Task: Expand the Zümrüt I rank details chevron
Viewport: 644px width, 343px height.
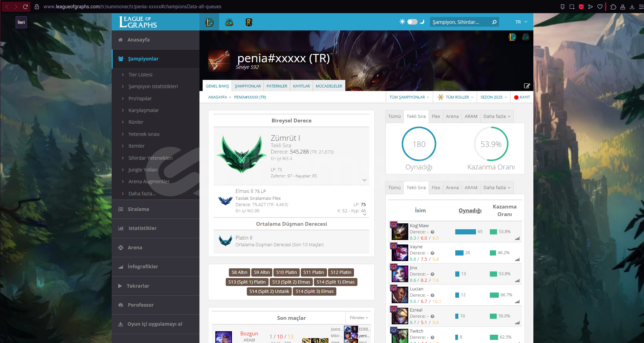Action: click(364, 180)
